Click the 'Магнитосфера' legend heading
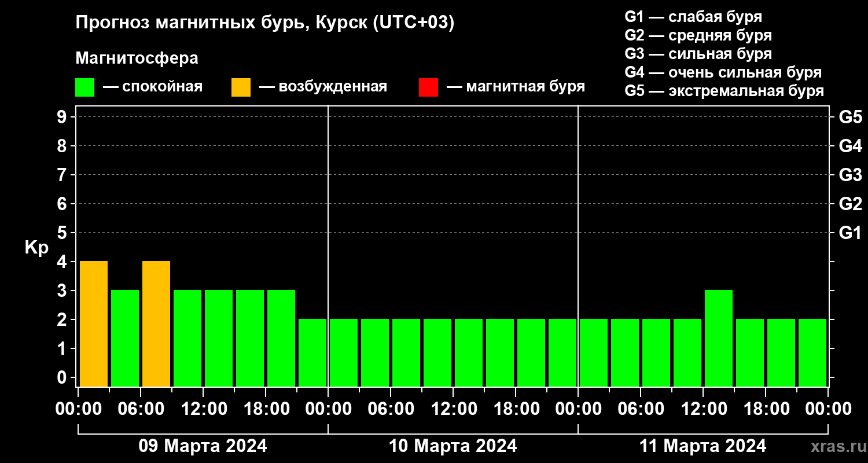The height and width of the screenshot is (463, 868). tap(137, 58)
